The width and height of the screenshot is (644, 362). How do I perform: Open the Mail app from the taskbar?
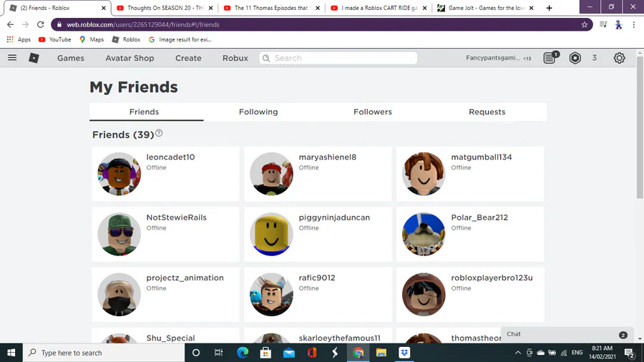click(x=289, y=353)
